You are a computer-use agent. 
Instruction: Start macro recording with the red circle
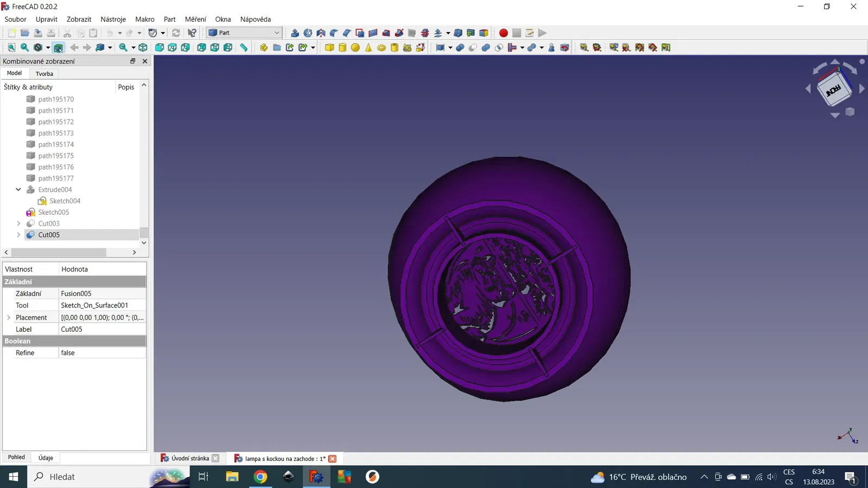[x=503, y=33]
